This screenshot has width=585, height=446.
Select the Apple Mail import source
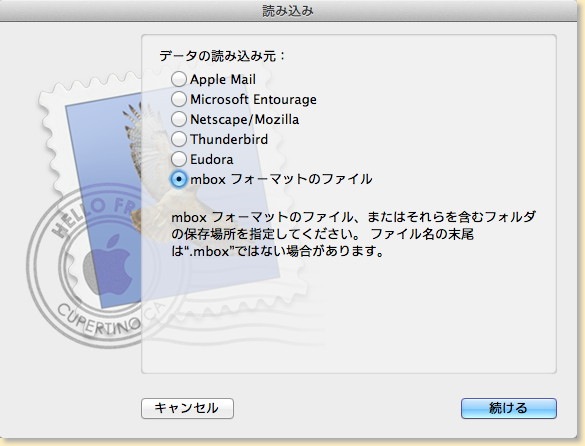(x=179, y=79)
